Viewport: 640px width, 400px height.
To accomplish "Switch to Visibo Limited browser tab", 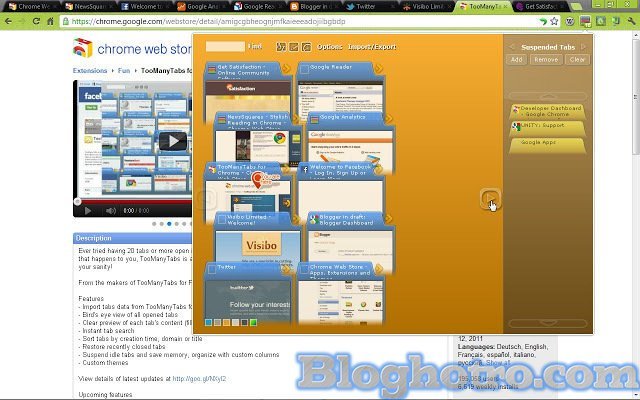I will tap(427, 7).
